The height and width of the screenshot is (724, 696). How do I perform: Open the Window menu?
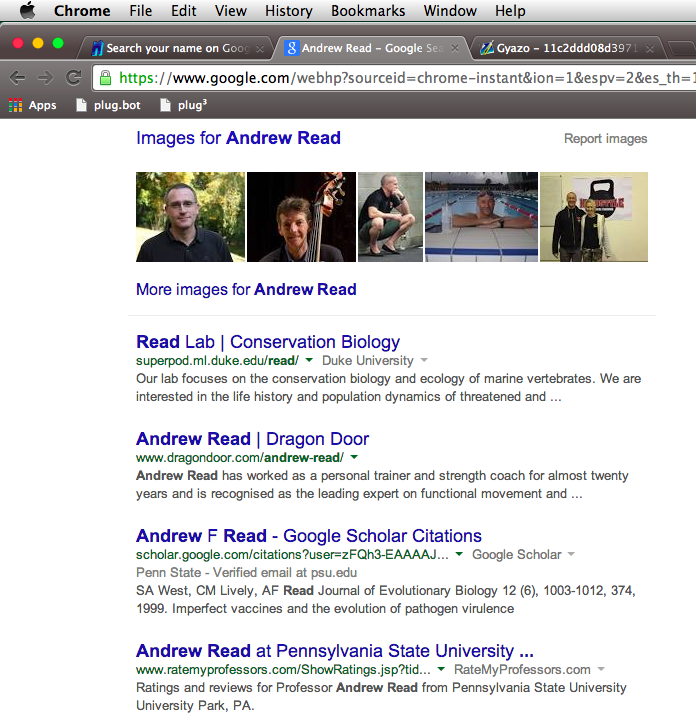point(450,11)
